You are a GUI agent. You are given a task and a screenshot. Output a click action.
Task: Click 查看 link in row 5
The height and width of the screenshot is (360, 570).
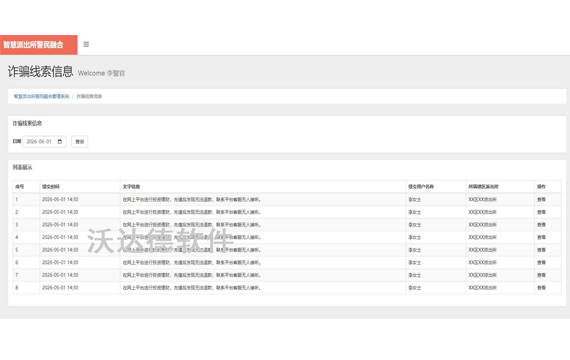(541, 250)
